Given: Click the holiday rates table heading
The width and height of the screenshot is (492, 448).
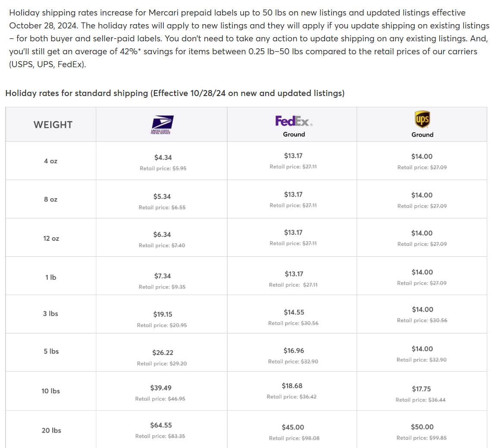Looking at the screenshot, I should click(x=175, y=93).
